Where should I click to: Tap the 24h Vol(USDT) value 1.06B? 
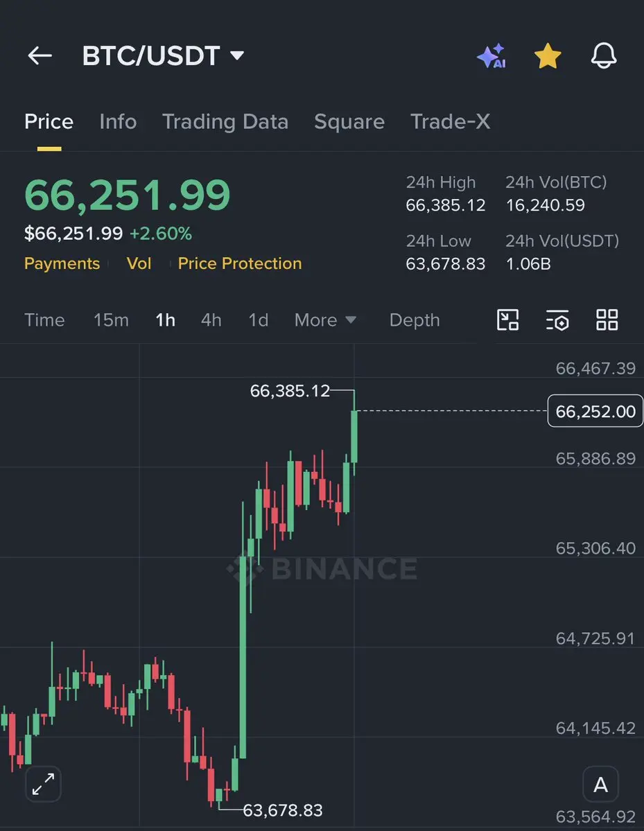click(528, 264)
